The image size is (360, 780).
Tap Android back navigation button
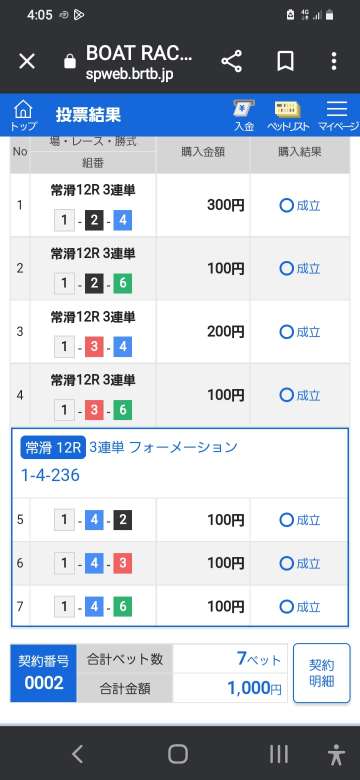(78, 754)
